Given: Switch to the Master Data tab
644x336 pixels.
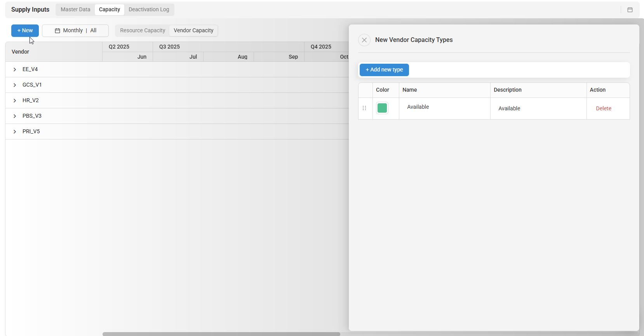Looking at the screenshot, I should (x=75, y=10).
